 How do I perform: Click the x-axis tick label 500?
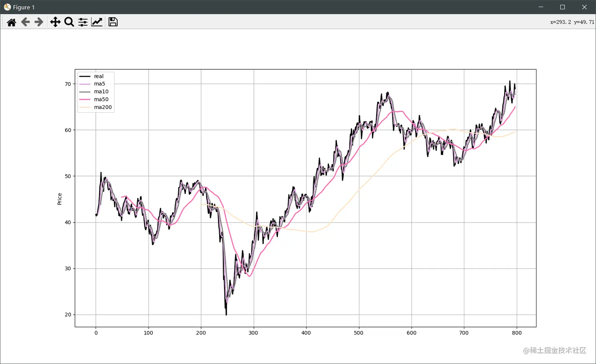pos(359,333)
